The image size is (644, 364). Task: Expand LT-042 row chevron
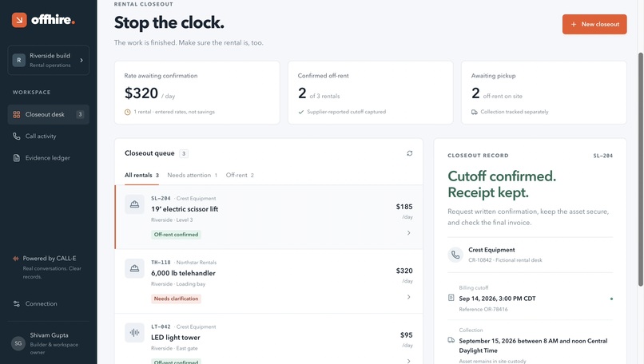408,361
